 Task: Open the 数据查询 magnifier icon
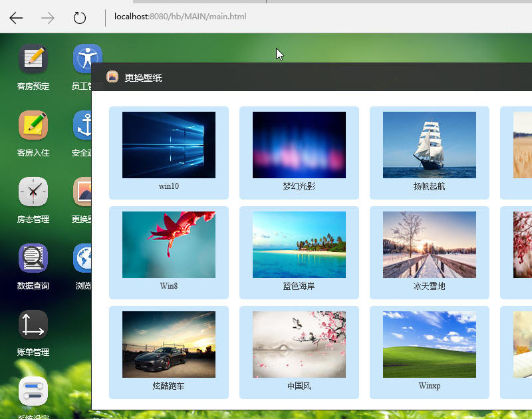(x=33, y=258)
